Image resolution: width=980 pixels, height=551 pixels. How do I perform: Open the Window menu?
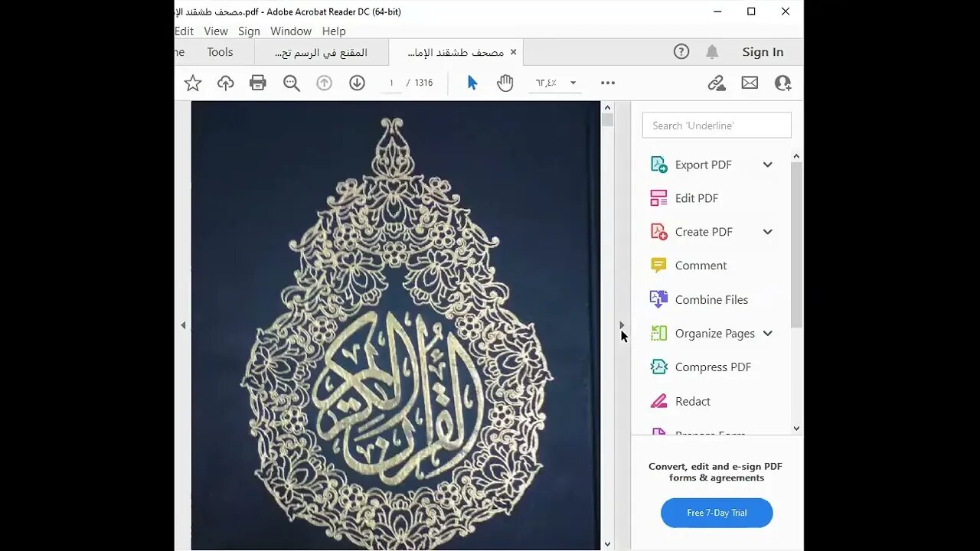coord(291,31)
